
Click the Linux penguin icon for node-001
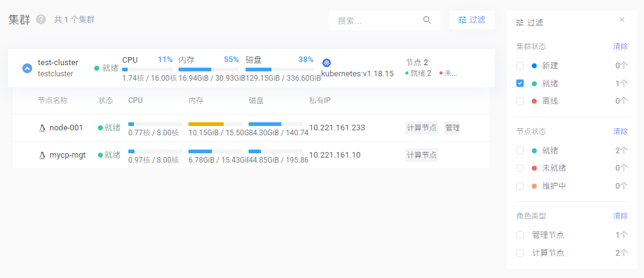tap(42, 128)
